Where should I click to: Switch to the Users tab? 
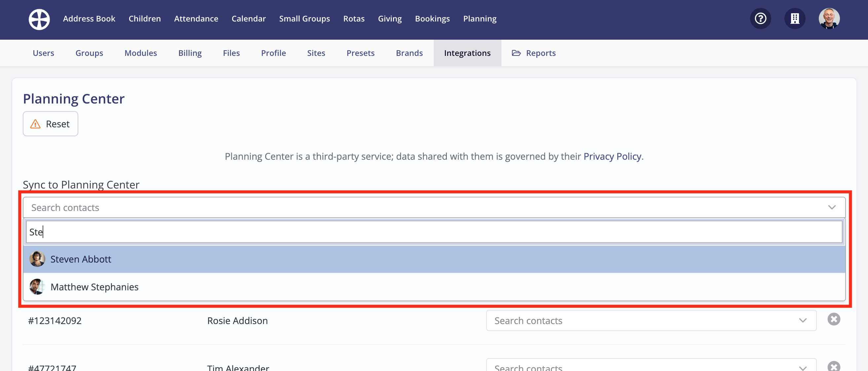(x=44, y=53)
